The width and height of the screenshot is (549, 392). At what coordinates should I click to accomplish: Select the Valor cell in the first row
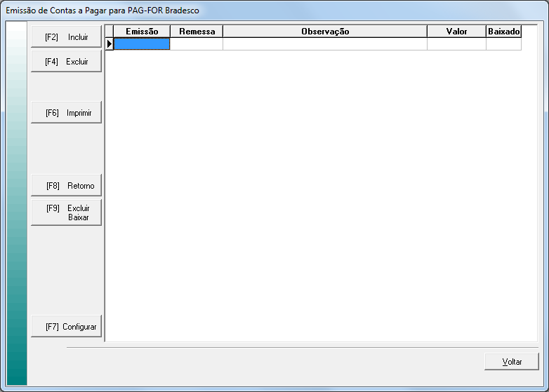(456, 44)
